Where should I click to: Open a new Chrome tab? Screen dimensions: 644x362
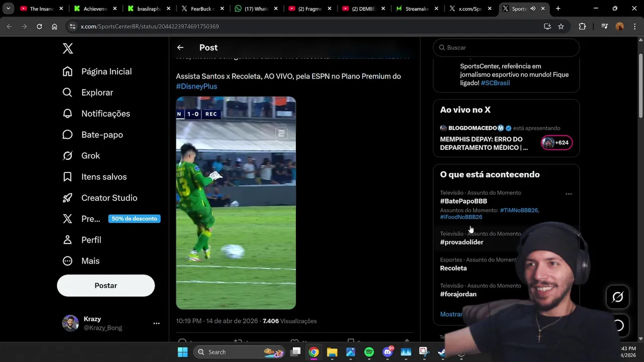click(558, 9)
